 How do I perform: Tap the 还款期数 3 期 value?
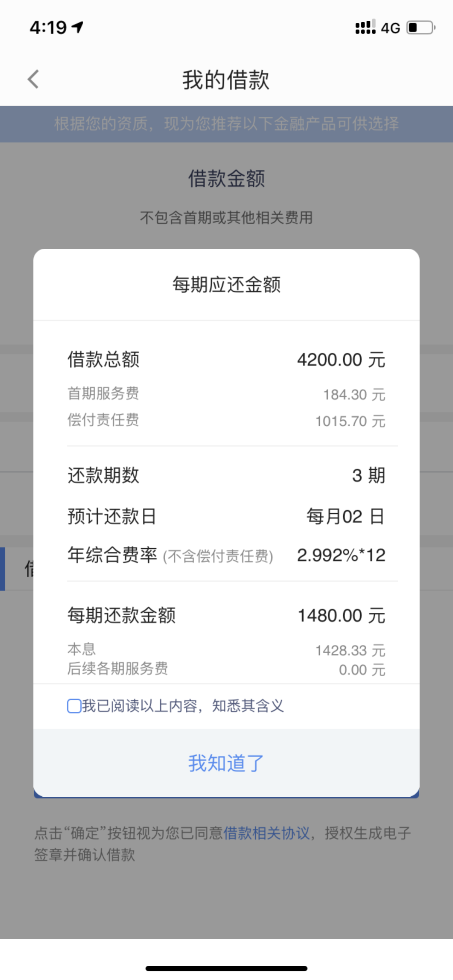[369, 475]
